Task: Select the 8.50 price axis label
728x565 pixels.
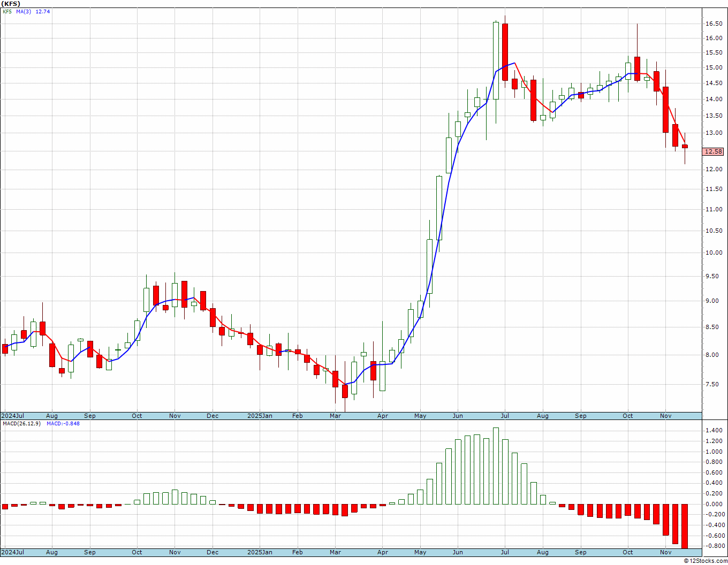Action: (712, 327)
